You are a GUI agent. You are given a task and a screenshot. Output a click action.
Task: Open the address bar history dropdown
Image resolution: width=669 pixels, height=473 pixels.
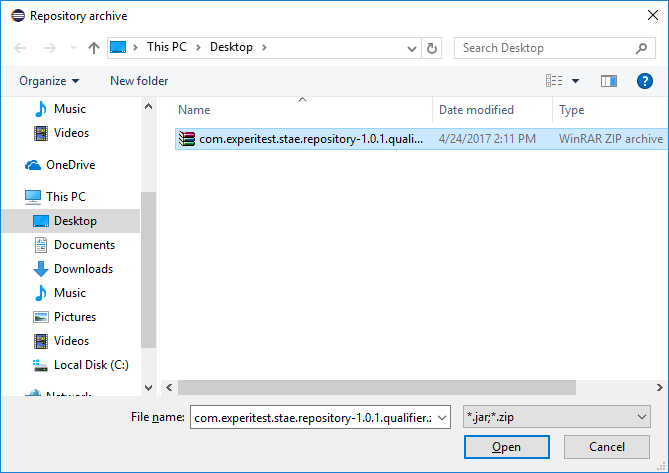click(x=412, y=48)
